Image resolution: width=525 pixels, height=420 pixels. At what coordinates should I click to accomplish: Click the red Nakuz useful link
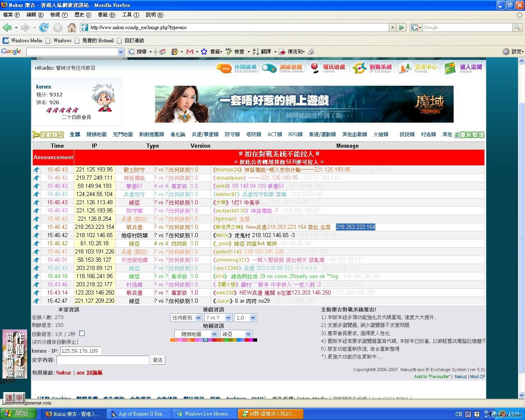[x=64, y=373]
